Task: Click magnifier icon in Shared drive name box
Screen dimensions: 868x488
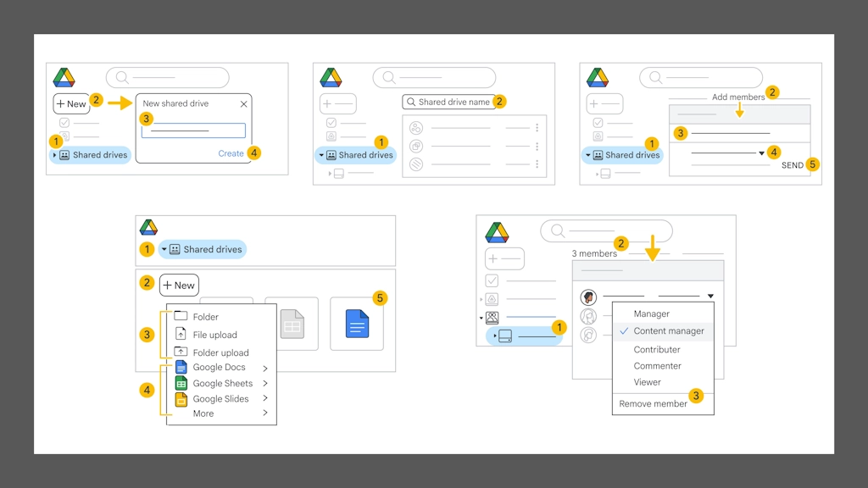Action: [411, 102]
